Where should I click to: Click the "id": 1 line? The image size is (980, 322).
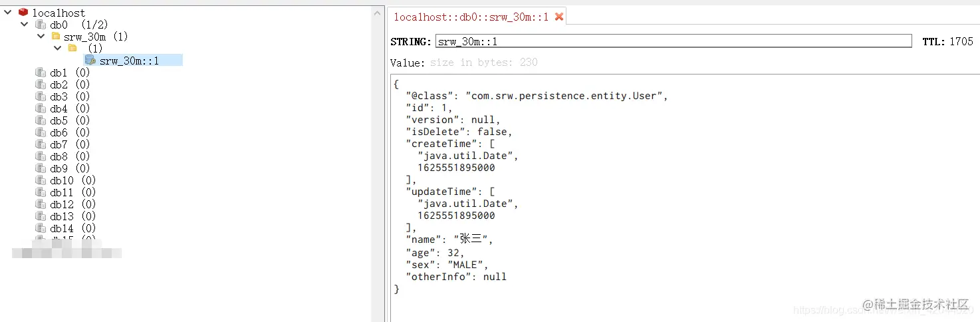429,108
